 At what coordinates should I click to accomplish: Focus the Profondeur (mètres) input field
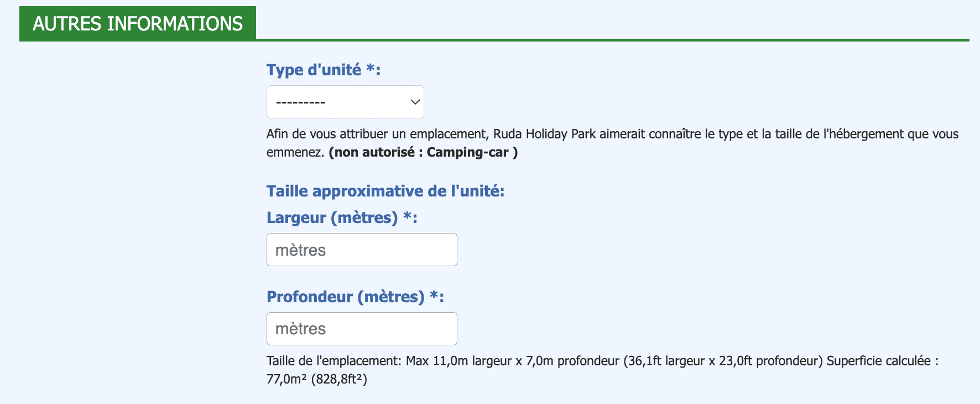pyautogui.click(x=362, y=329)
